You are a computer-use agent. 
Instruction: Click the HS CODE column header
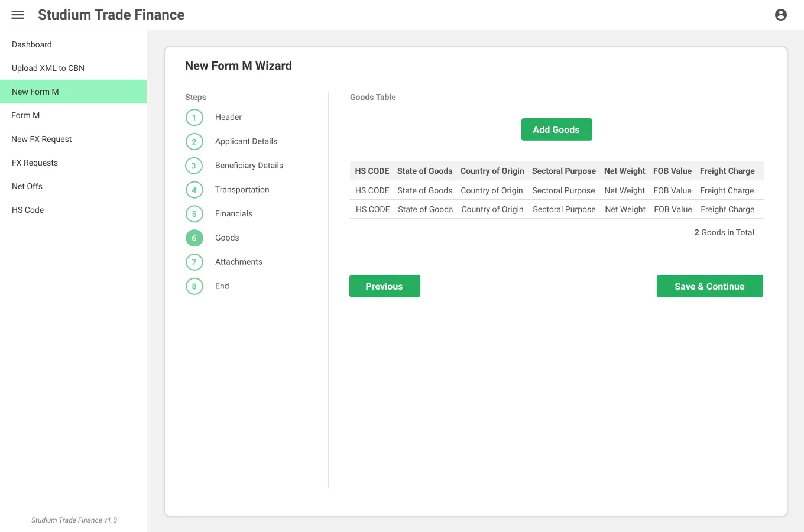pyautogui.click(x=372, y=171)
